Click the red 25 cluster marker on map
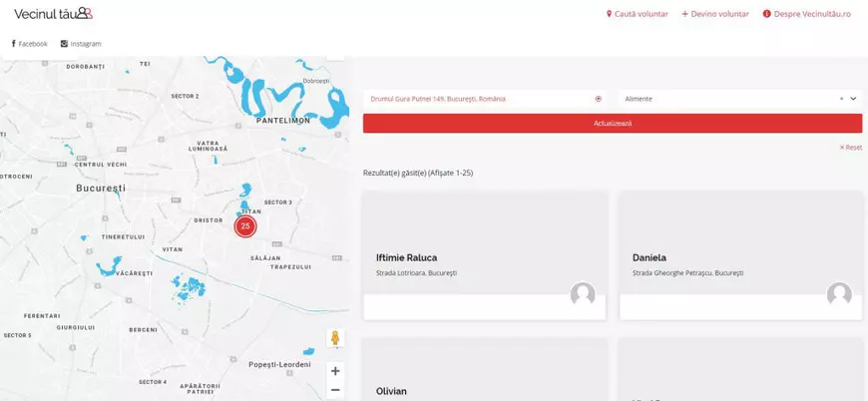Screen dimensions: 868x401 245,226
